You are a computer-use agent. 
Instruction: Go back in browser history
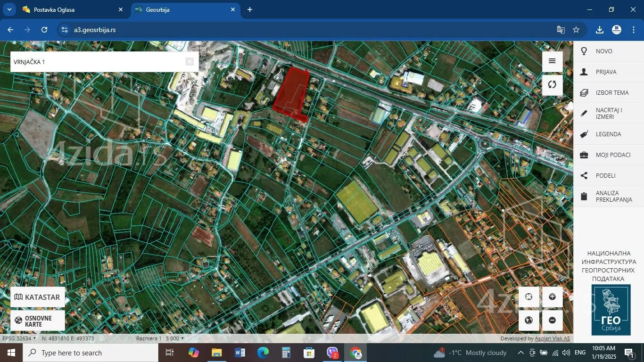tap(10, 30)
